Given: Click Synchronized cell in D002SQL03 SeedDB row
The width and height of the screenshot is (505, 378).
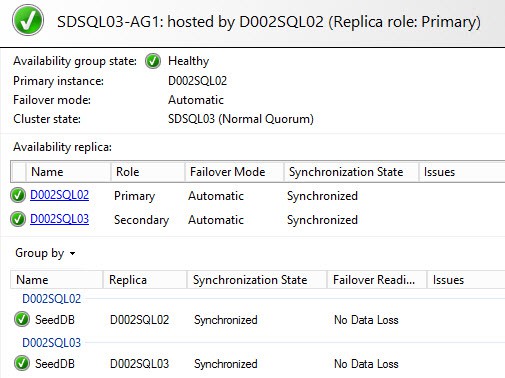Looking at the screenshot, I should coord(226,364).
